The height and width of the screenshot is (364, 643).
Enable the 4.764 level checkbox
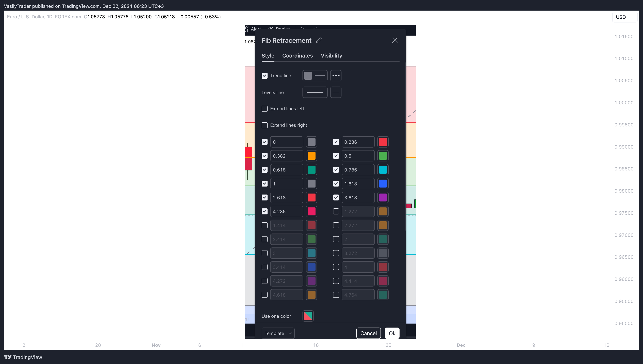[336, 295]
